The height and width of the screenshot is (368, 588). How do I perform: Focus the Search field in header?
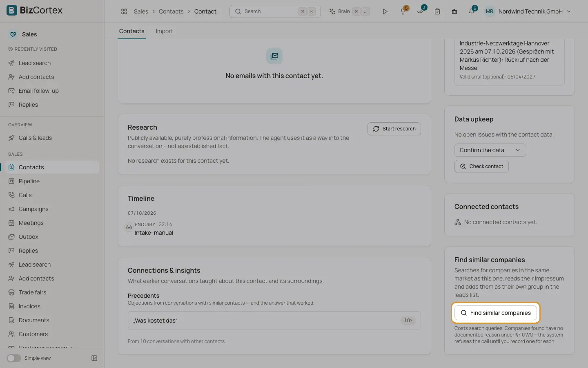(275, 11)
